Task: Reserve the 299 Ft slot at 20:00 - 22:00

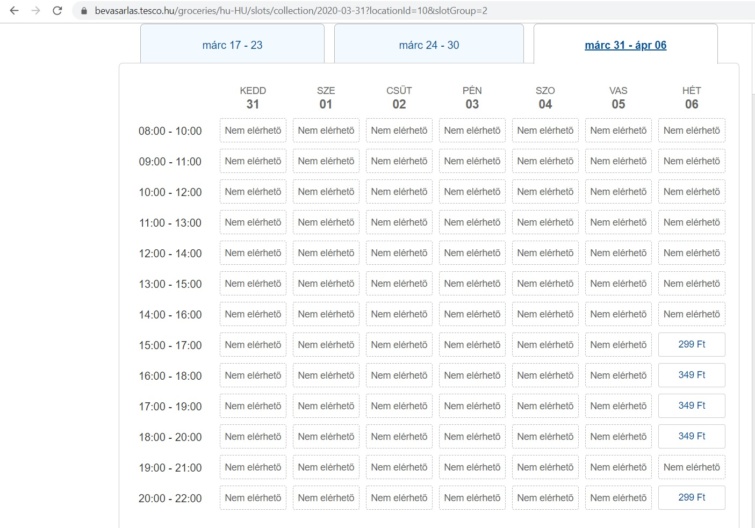Action: tap(692, 498)
